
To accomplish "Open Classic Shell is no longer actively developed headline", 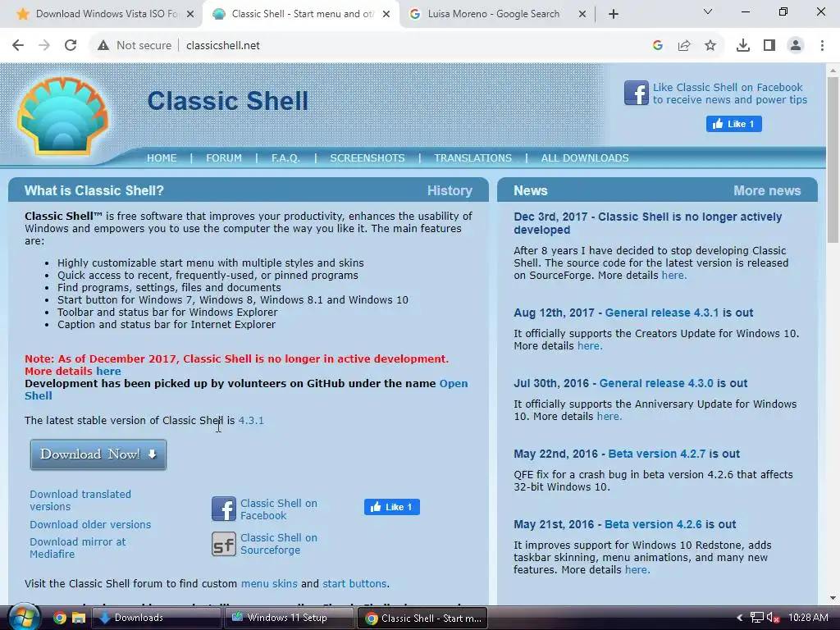I will (x=648, y=223).
